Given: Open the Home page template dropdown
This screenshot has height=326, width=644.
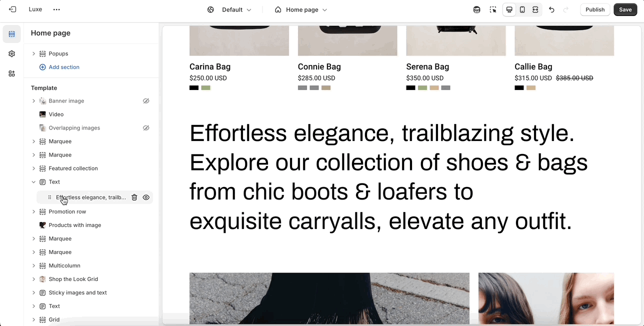Looking at the screenshot, I should pyautogui.click(x=301, y=9).
